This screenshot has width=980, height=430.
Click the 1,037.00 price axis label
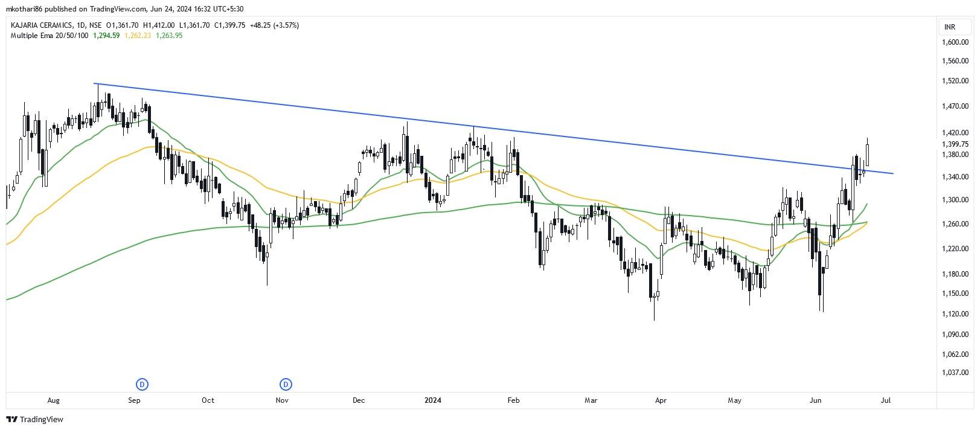click(955, 373)
